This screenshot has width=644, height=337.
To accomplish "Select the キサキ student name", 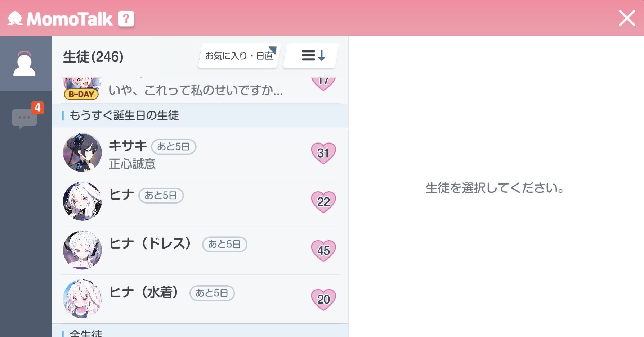I will 128,146.
